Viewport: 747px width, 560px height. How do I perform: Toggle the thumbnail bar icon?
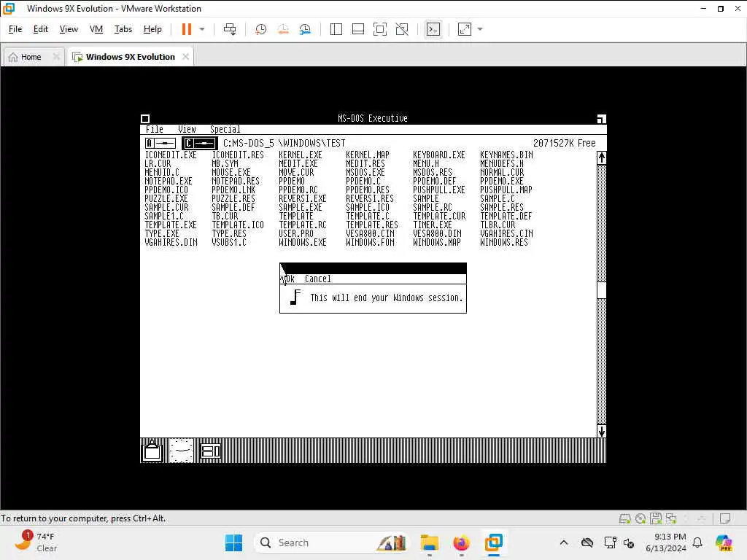(357, 29)
